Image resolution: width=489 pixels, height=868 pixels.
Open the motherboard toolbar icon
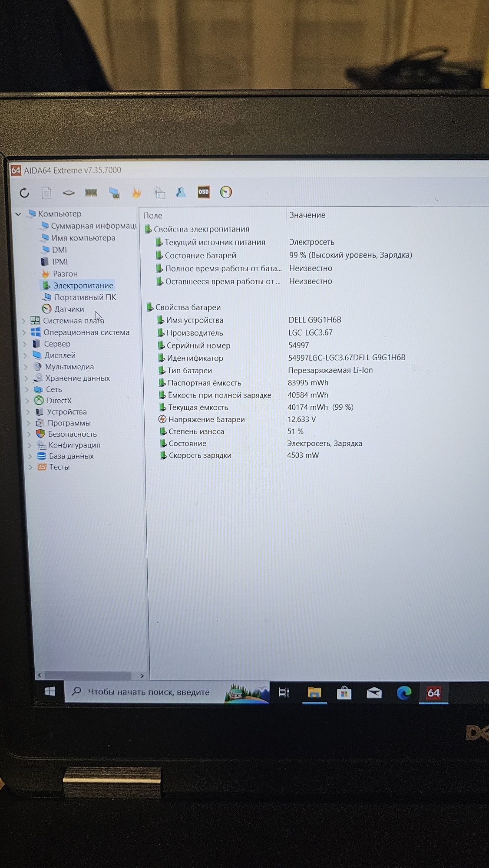69,193
